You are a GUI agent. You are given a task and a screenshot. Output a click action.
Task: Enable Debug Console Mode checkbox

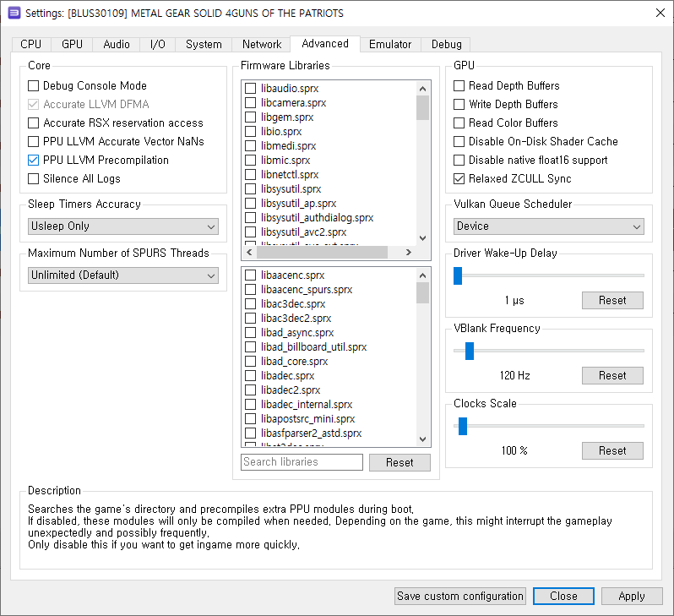coord(87,85)
